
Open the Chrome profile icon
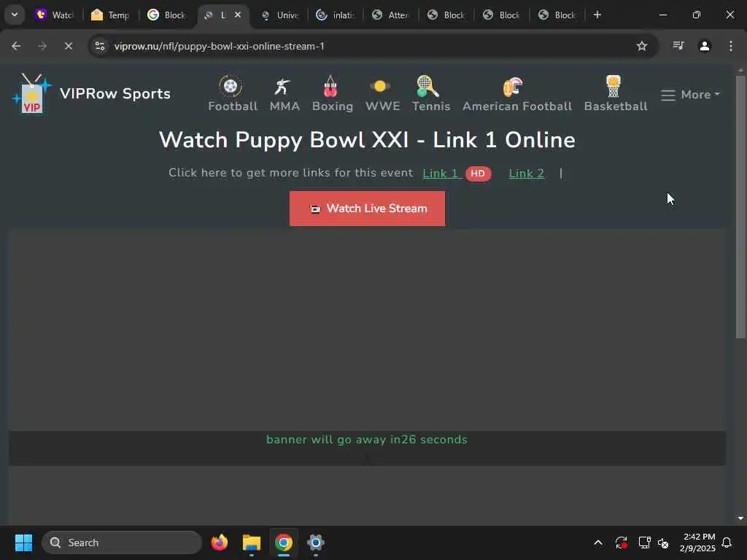point(705,46)
